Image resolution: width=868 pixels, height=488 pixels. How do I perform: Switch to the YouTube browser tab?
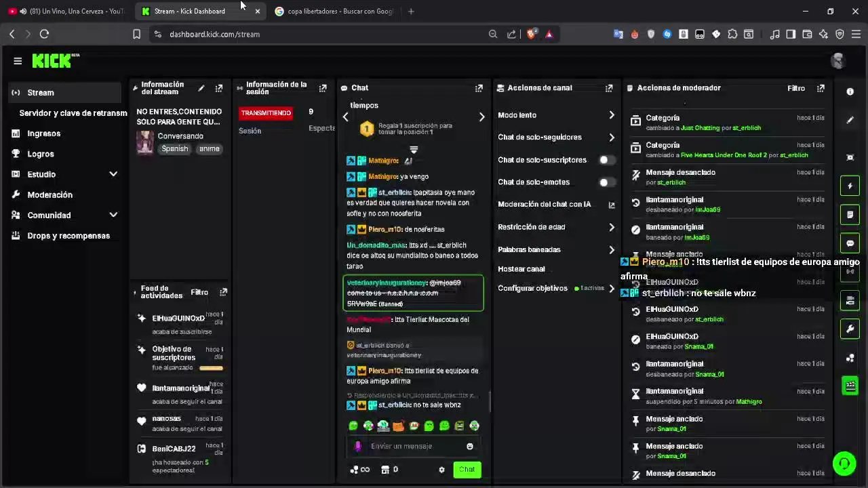click(66, 12)
